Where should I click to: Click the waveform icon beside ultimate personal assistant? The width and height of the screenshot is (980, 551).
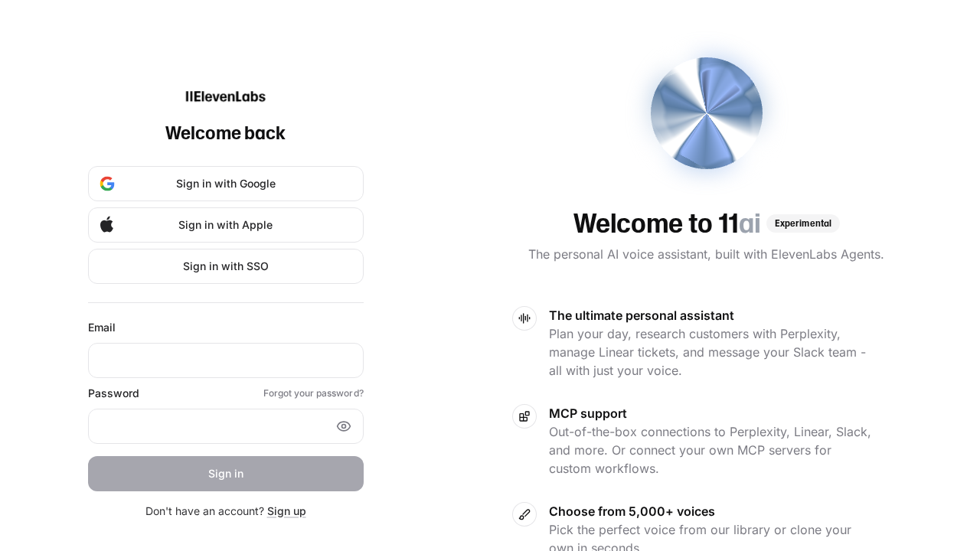click(x=524, y=318)
